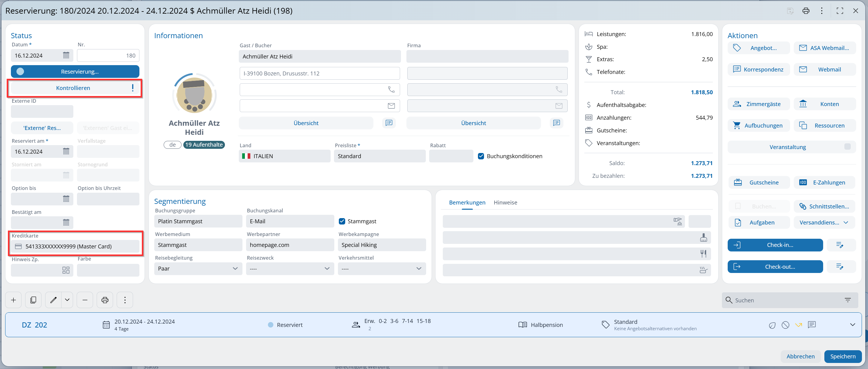Viewport: 868px width, 369px height.
Task: Open the Angebot... action
Action: [x=759, y=48]
